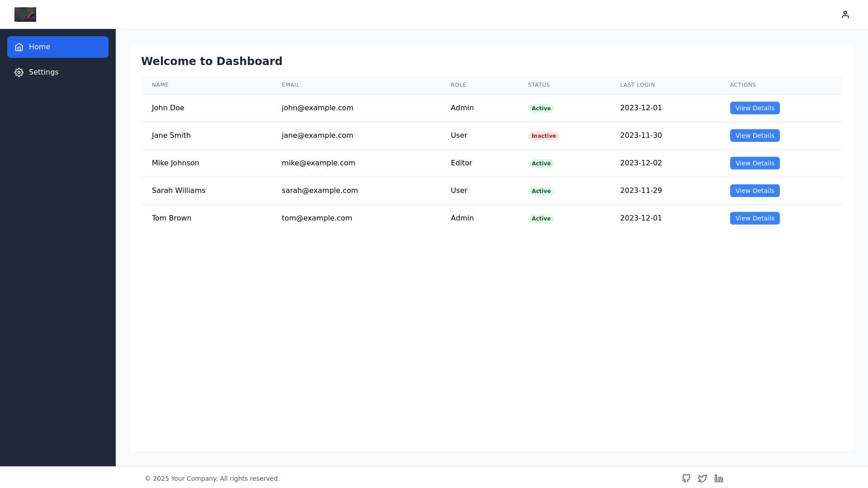The width and height of the screenshot is (868, 488).
Task: Click the Home house icon
Action: pos(19,47)
